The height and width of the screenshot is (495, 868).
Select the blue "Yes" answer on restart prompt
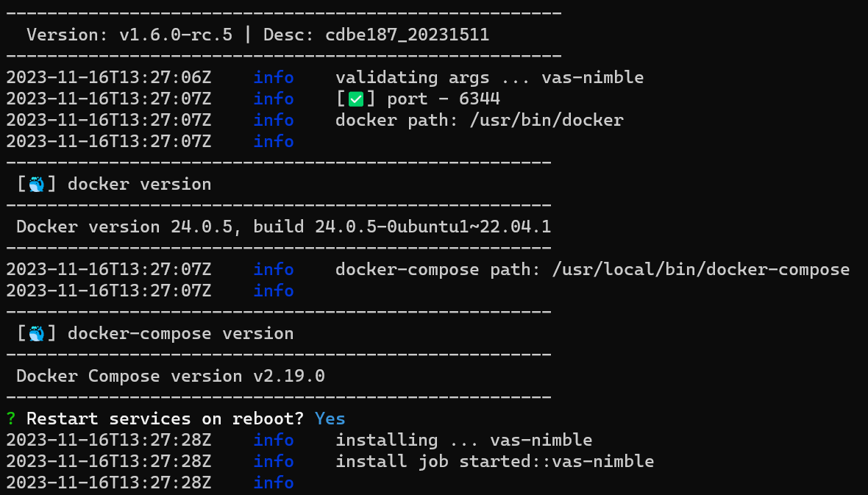(x=330, y=419)
